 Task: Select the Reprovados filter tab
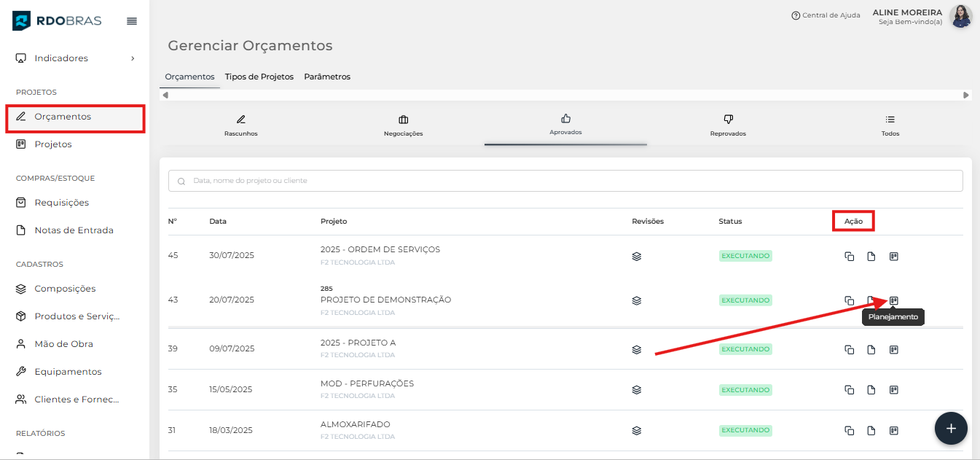pyautogui.click(x=727, y=125)
